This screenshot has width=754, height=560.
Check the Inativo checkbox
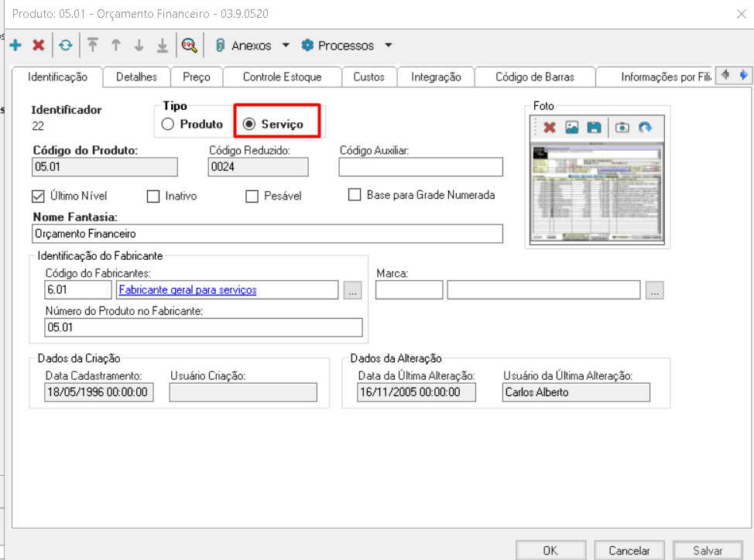(153, 196)
